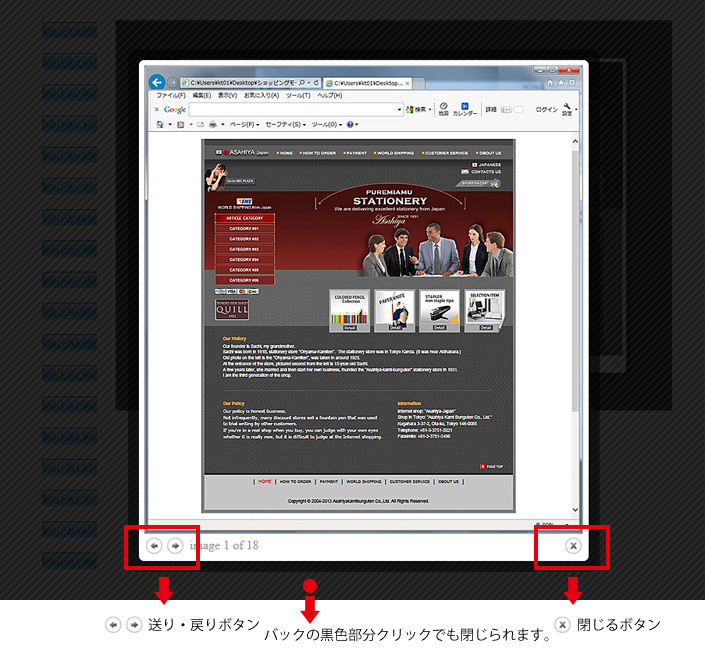Close the browser tab with its x
Image resolution: width=705 pixels, height=650 pixels.
pos(407,83)
